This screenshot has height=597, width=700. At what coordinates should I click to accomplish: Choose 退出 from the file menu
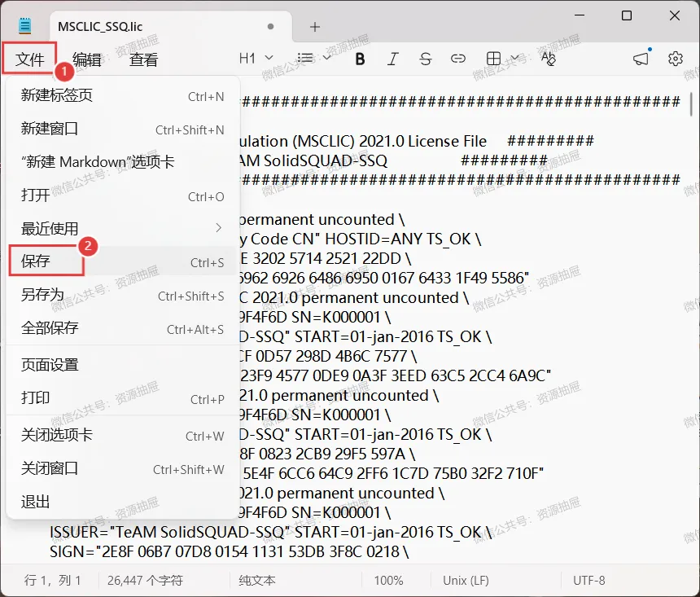(122, 502)
